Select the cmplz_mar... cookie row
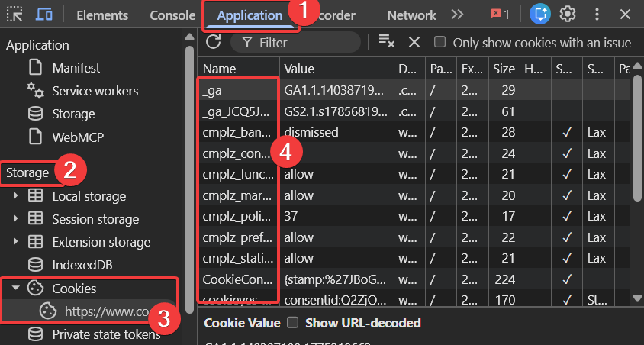 pos(415,195)
